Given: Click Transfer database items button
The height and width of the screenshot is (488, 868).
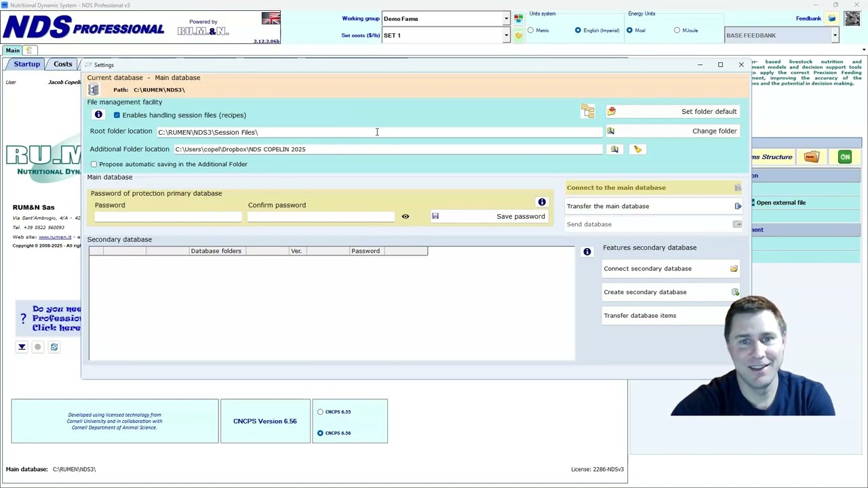Looking at the screenshot, I should (x=671, y=315).
